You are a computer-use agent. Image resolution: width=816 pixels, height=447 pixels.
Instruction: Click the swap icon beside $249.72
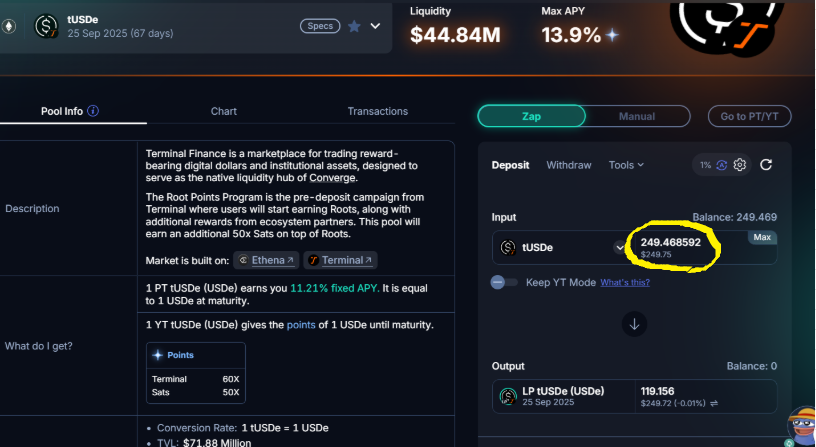point(714,403)
